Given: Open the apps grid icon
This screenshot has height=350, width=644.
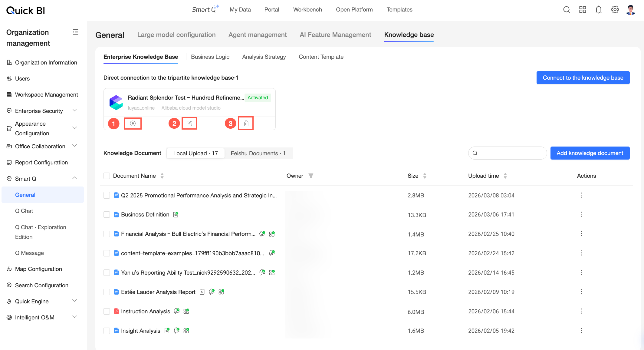Looking at the screenshot, I should [583, 10].
